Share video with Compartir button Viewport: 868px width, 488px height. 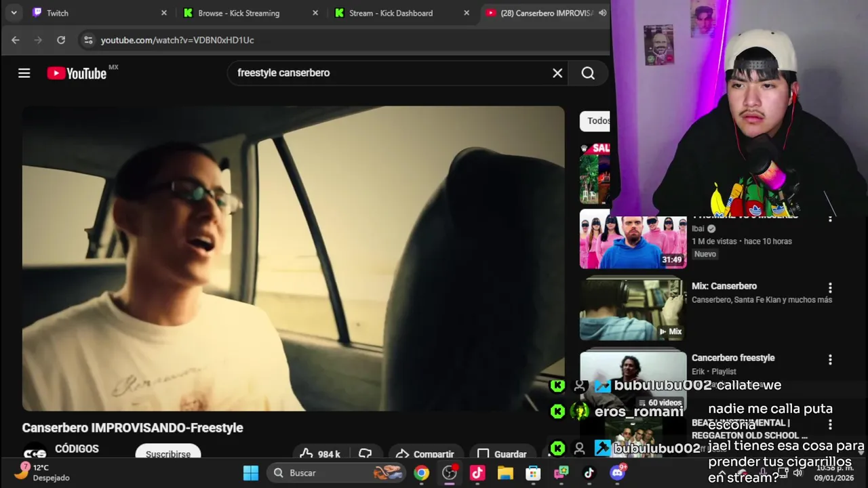pyautogui.click(x=425, y=454)
